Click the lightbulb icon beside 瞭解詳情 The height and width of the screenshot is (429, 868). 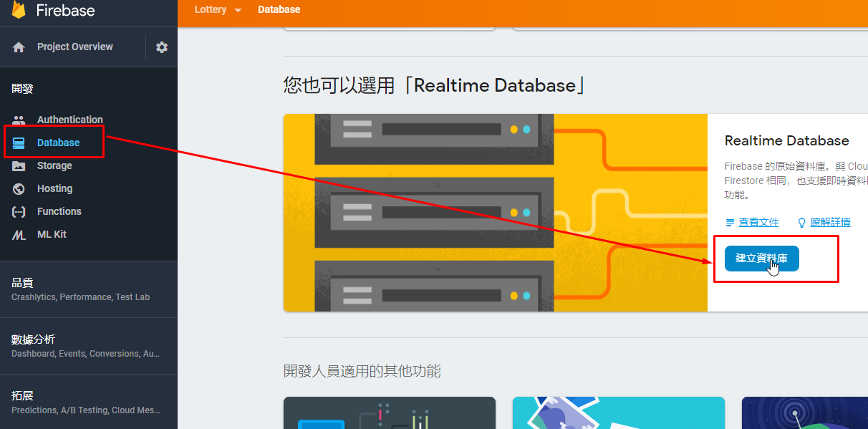801,222
